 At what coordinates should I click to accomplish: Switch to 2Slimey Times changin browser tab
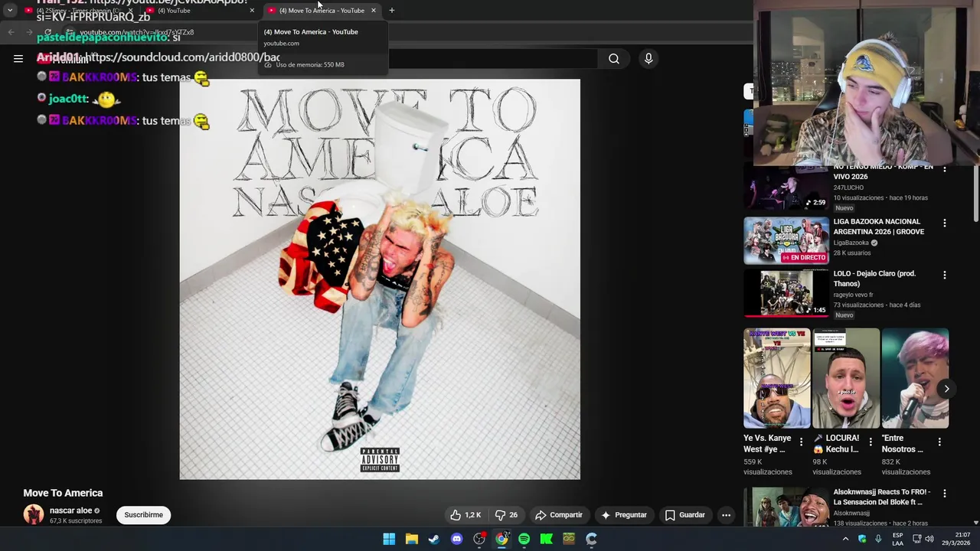click(x=77, y=11)
